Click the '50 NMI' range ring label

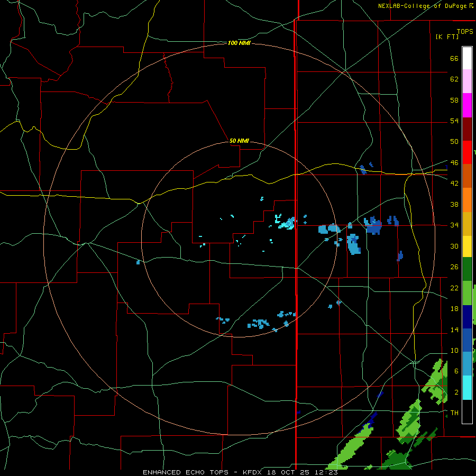coord(239,141)
